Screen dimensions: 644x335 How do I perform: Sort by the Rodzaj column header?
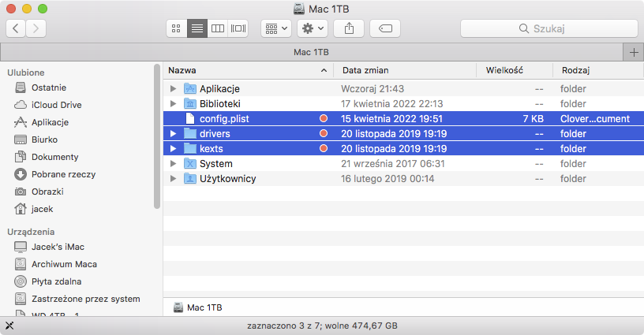click(x=598, y=70)
